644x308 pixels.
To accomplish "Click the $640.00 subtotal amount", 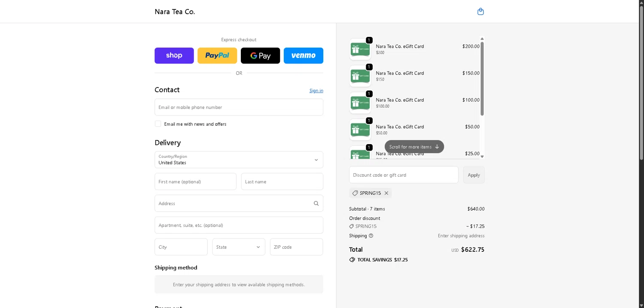I will 476,209.
